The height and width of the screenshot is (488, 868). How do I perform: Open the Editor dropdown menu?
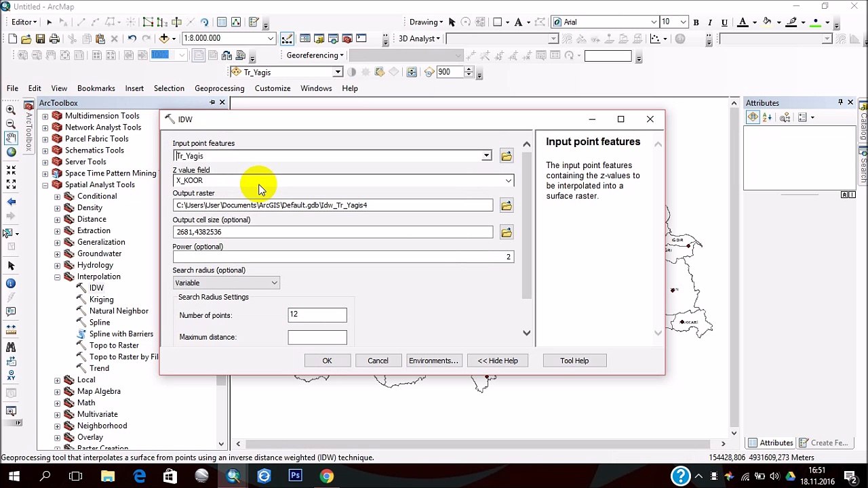coord(24,22)
